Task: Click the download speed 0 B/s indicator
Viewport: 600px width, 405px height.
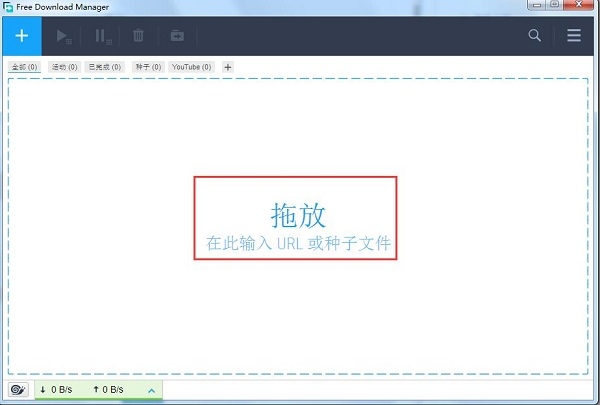Action: [x=56, y=390]
